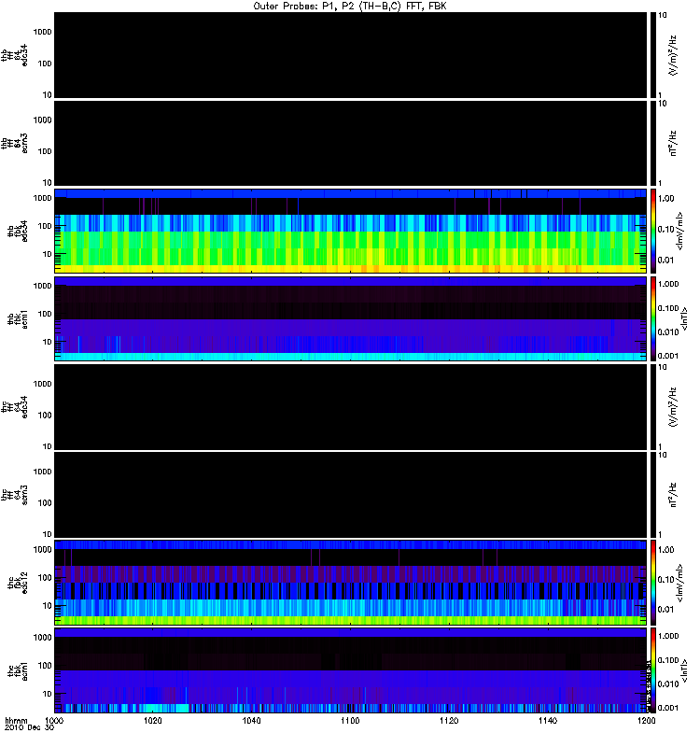
Task: Click the 0.100 color bar value beside thb fbk scm1
Action: coord(668,308)
